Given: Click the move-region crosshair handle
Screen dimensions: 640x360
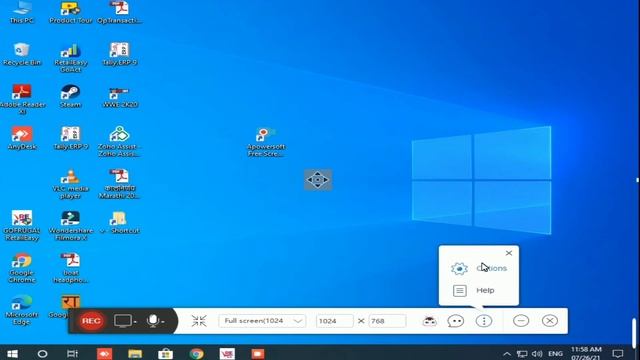Looking at the screenshot, I should pyautogui.click(x=318, y=180).
